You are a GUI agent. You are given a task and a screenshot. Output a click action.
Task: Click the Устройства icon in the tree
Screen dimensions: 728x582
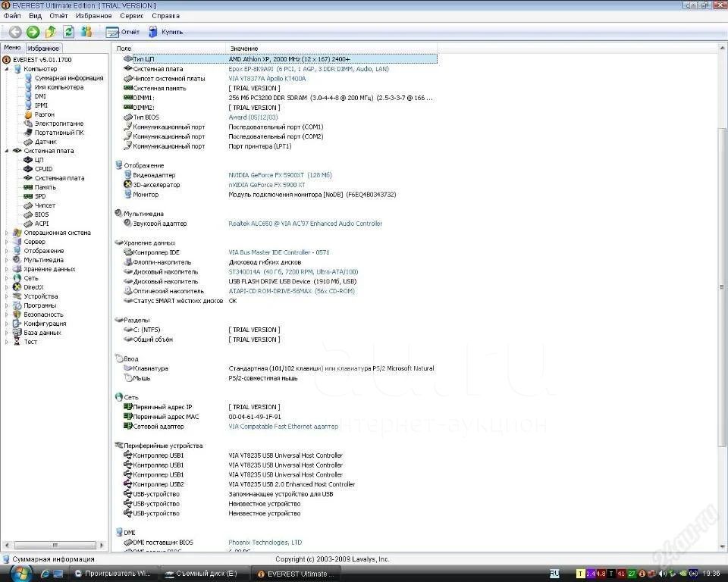(17, 296)
